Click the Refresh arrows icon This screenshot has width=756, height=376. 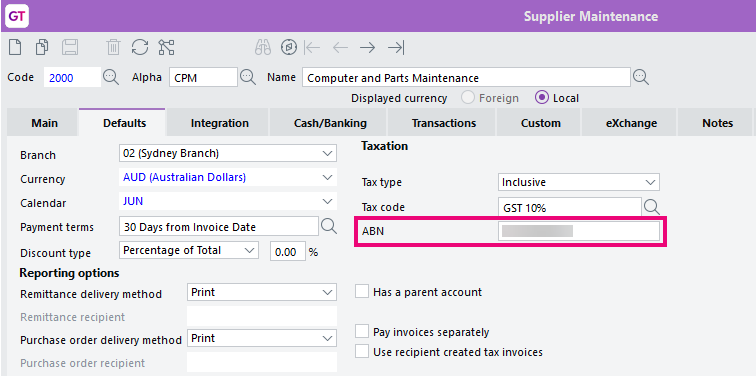140,47
